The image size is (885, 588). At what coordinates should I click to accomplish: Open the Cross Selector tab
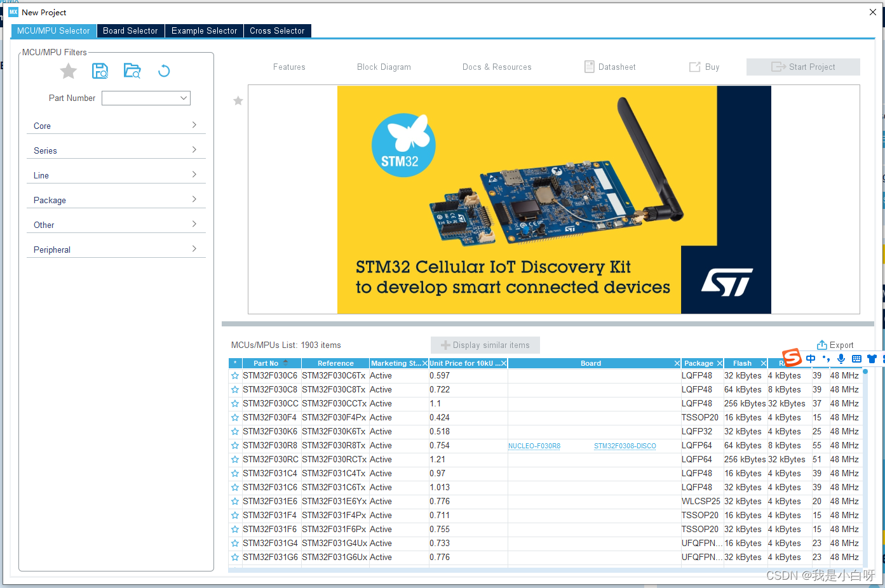pyautogui.click(x=277, y=30)
